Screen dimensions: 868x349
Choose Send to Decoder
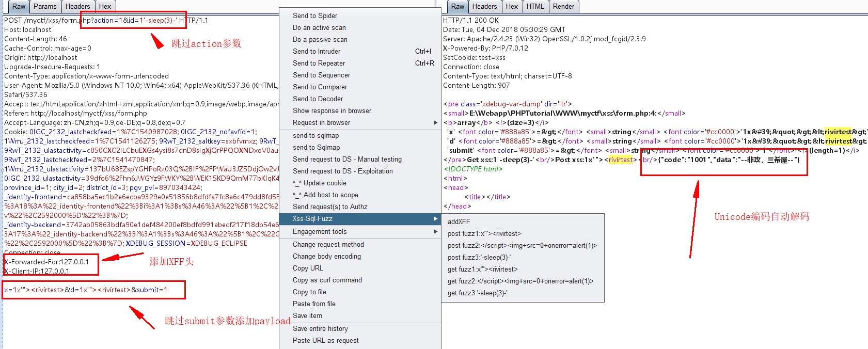pos(360,99)
